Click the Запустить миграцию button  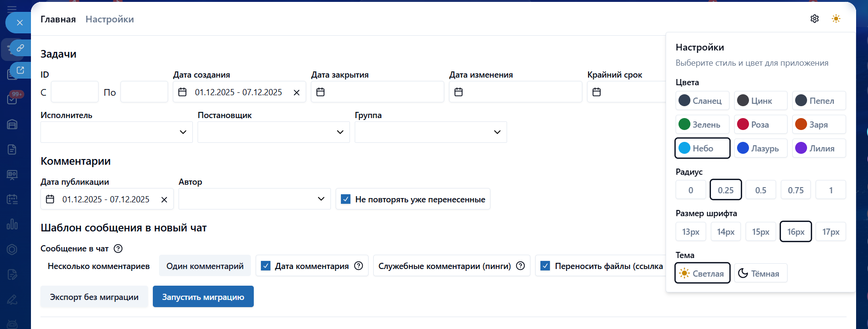[x=203, y=297]
